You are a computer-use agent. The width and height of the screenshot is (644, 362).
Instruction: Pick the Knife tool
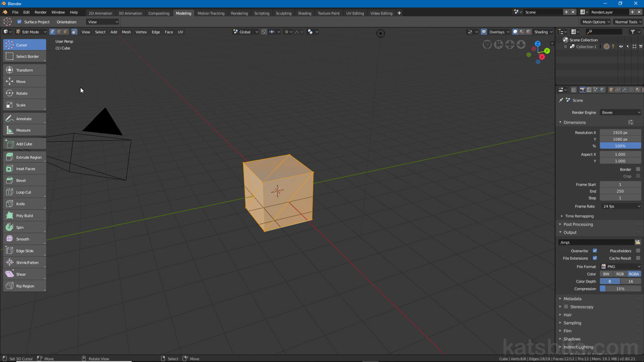pyautogui.click(x=24, y=204)
